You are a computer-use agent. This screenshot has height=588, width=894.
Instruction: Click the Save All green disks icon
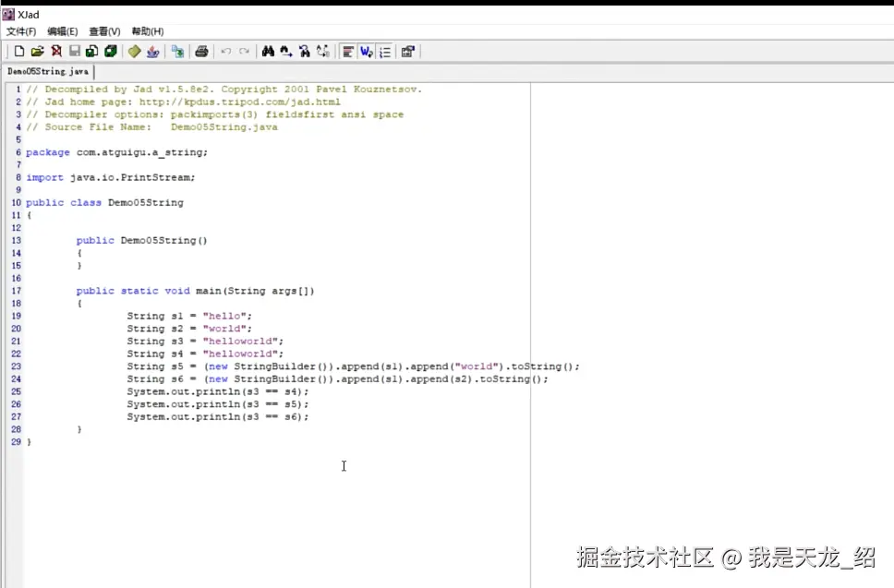click(x=111, y=52)
